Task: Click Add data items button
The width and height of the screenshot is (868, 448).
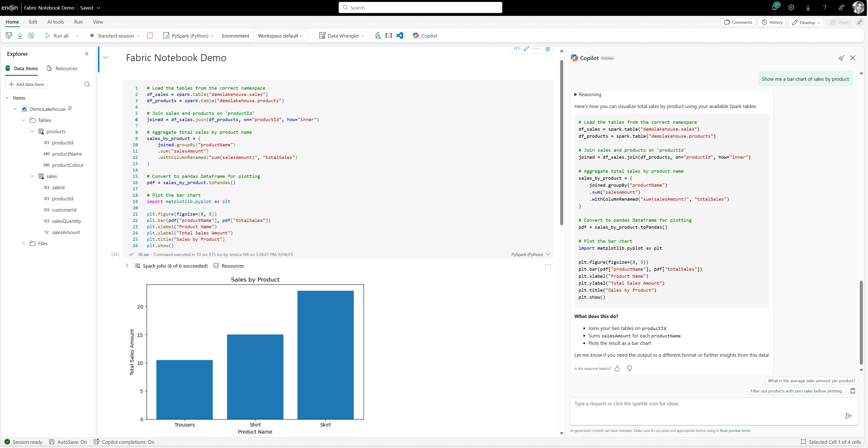Action: tap(27, 84)
